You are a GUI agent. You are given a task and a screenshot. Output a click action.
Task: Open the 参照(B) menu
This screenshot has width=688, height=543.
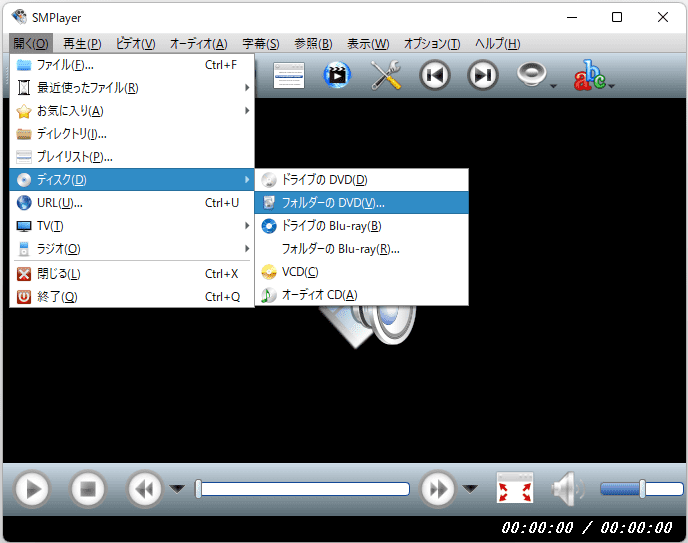point(313,44)
